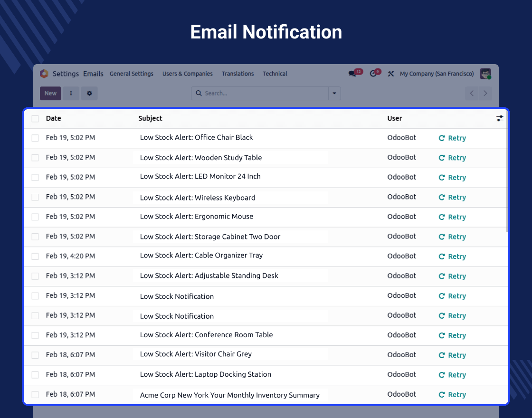The image size is (532, 418).
Task: Click the gear actions icon
Action: point(89,94)
